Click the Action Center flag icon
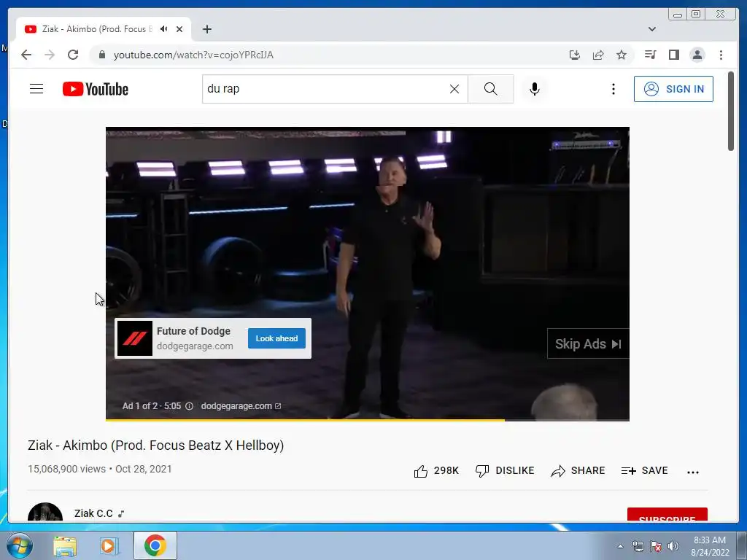This screenshot has height=560, width=747. pos(656,546)
